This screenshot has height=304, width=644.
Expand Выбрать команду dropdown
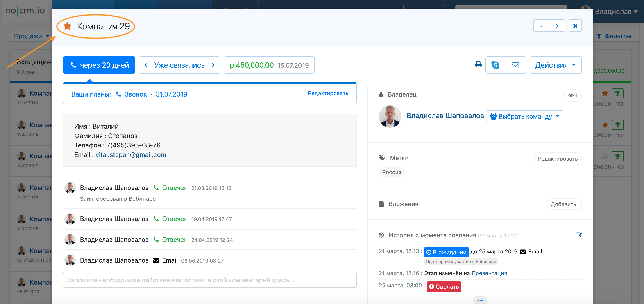524,116
